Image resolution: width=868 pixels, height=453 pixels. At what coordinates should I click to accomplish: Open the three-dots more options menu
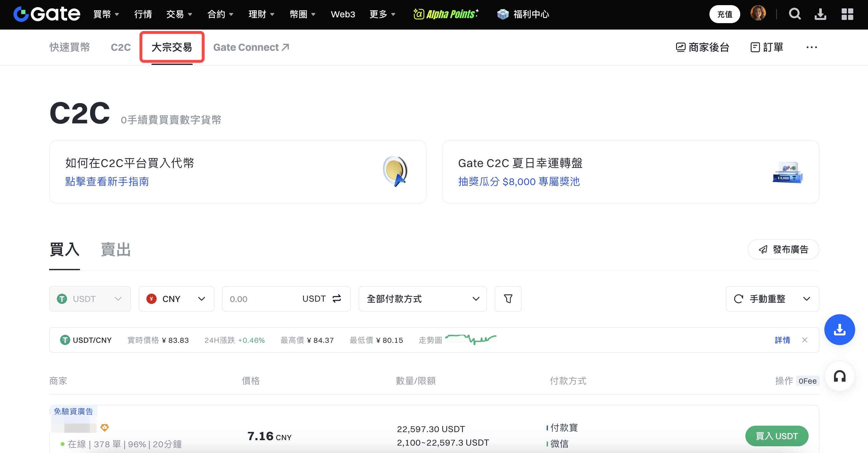click(x=812, y=47)
